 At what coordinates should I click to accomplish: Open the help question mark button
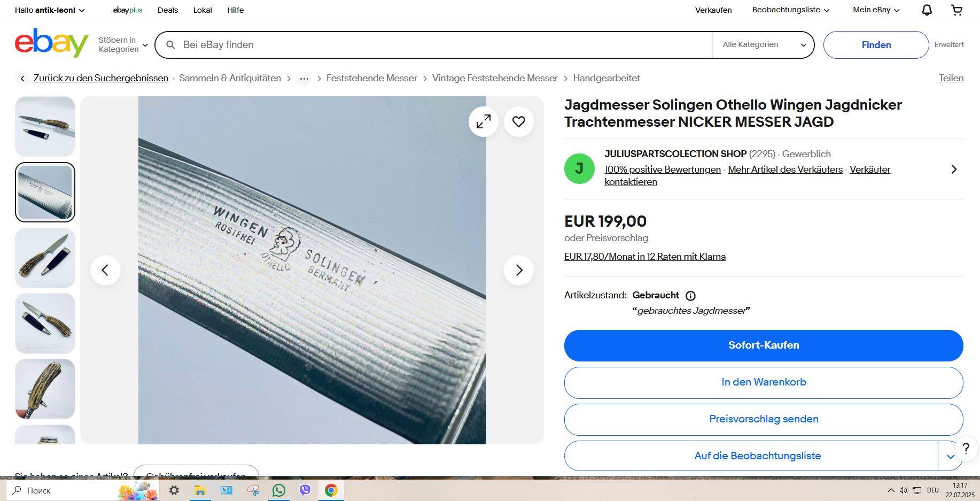click(x=966, y=449)
